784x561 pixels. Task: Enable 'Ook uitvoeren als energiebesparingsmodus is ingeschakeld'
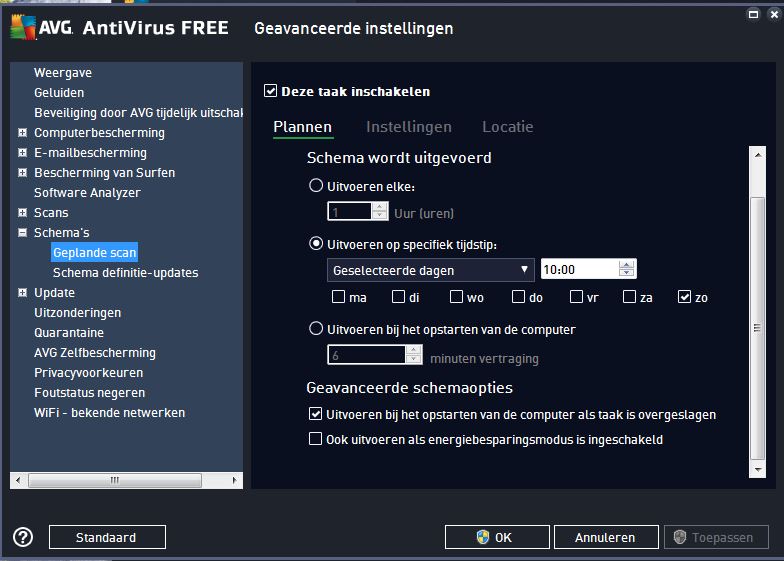[316, 439]
